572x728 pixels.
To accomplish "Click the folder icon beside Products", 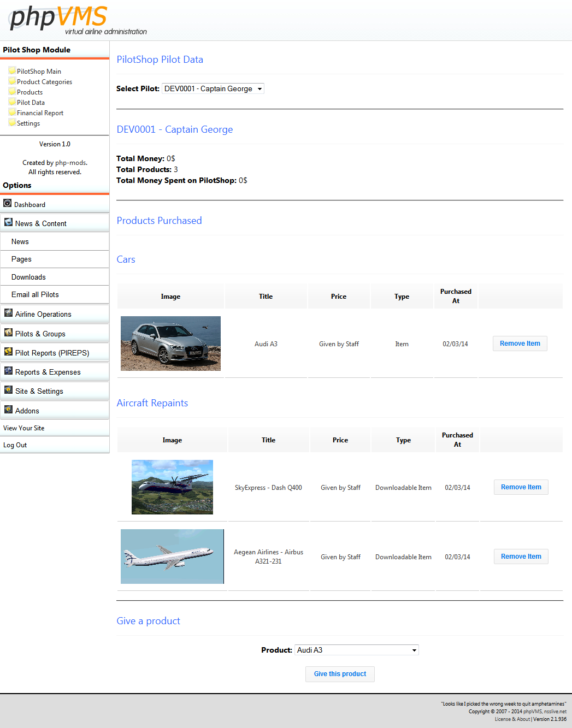I will pyautogui.click(x=12, y=92).
